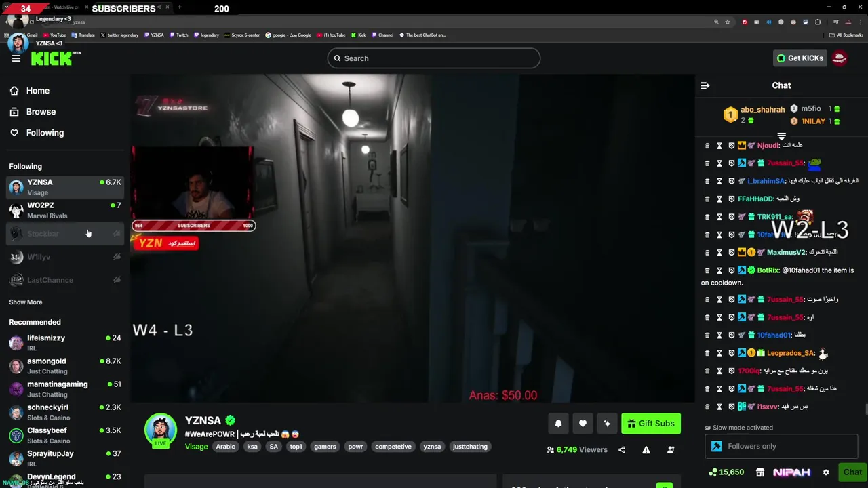
Task: Click the video player area
Action: [x=412, y=239]
